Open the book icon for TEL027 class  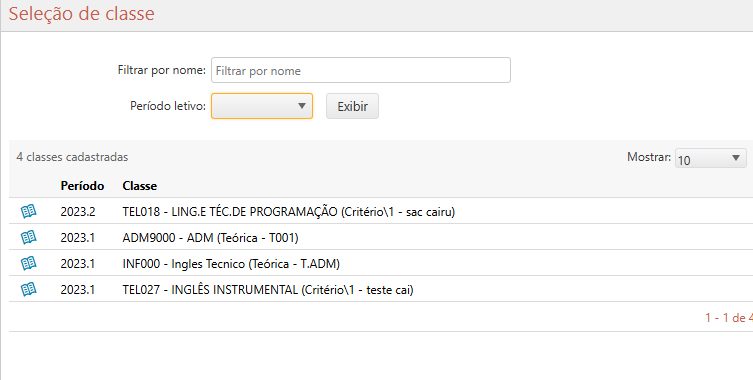[x=28, y=289]
